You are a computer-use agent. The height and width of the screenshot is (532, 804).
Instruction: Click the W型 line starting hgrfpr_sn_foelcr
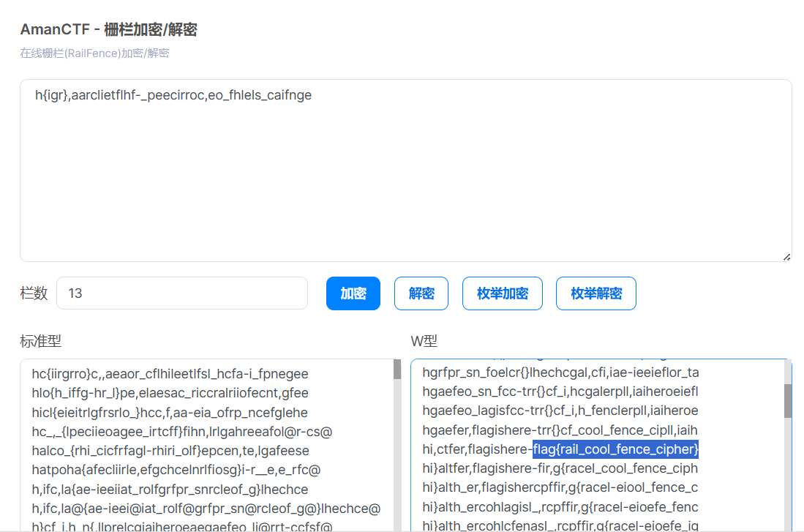click(x=560, y=372)
